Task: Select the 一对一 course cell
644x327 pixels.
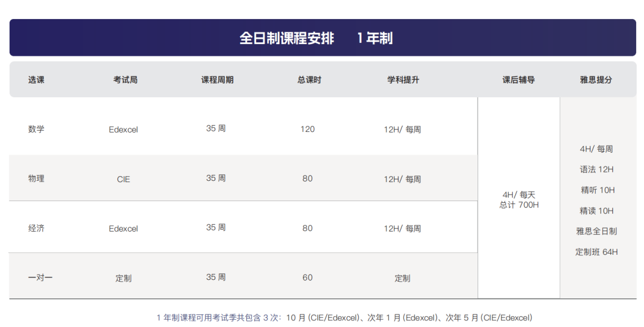Action: point(41,277)
